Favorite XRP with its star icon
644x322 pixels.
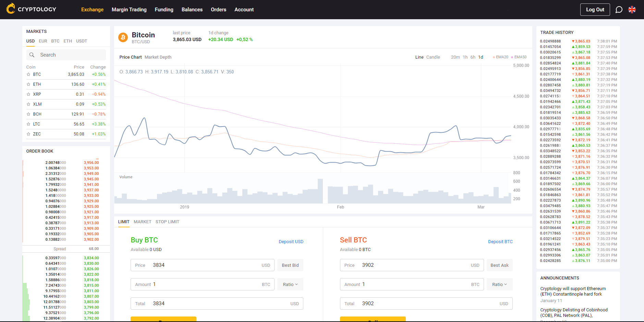[x=28, y=94]
